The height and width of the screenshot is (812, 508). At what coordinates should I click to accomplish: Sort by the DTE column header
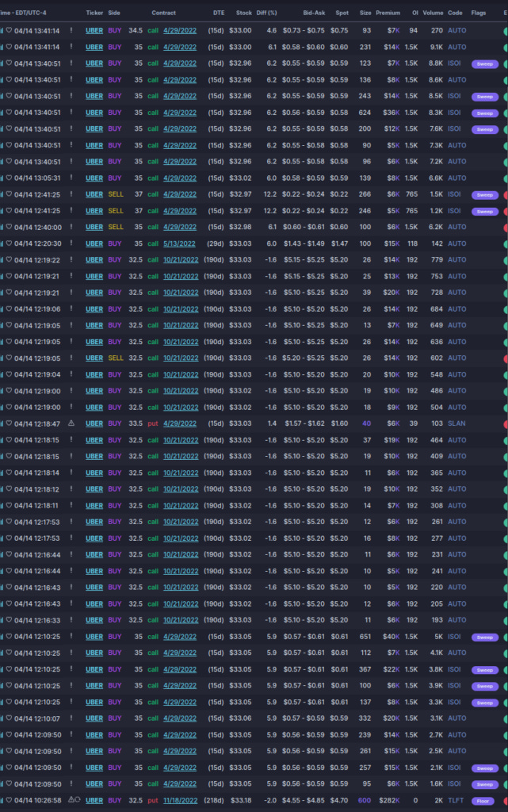pyautogui.click(x=219, y=13)
